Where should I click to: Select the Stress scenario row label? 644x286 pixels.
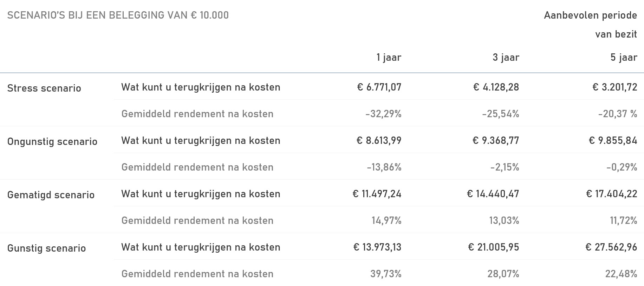pyautogui.click(x=44, y=88)
